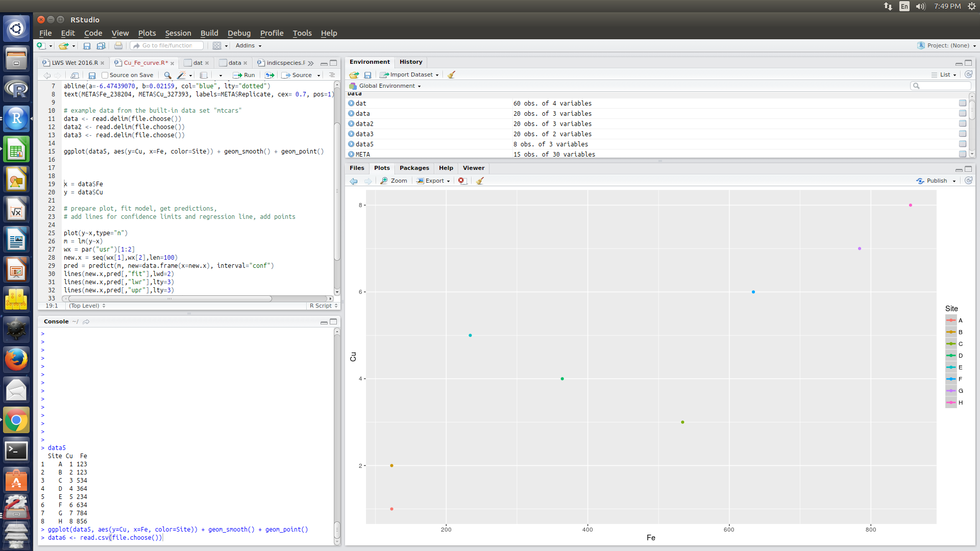Click the find/replace magnifier icon
980x551 pixels.
[x=167, y=75]
